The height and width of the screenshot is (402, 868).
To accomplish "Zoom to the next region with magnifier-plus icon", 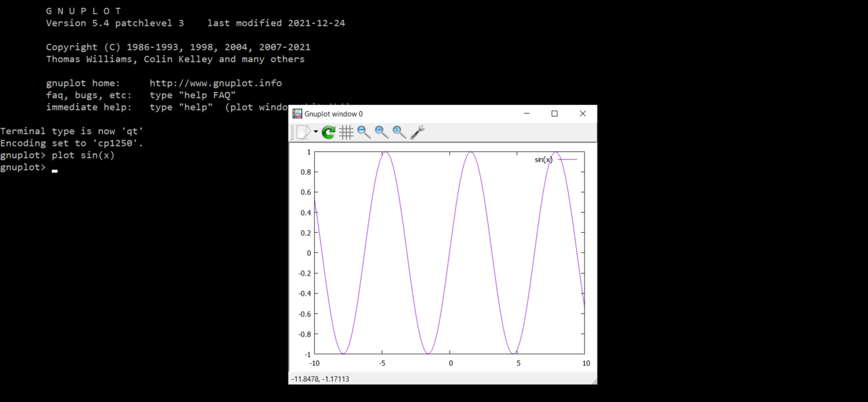I will point(381,133).
